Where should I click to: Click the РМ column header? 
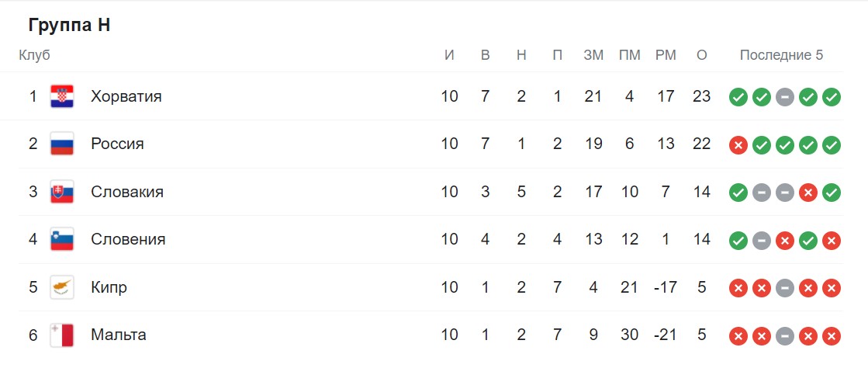(x=666, y=55)
